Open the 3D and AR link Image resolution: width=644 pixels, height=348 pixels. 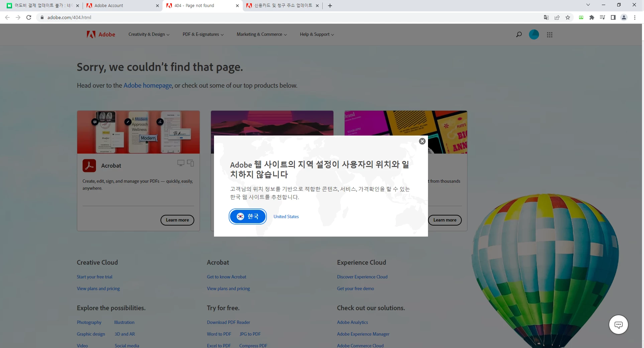click(x=125, y=334)
